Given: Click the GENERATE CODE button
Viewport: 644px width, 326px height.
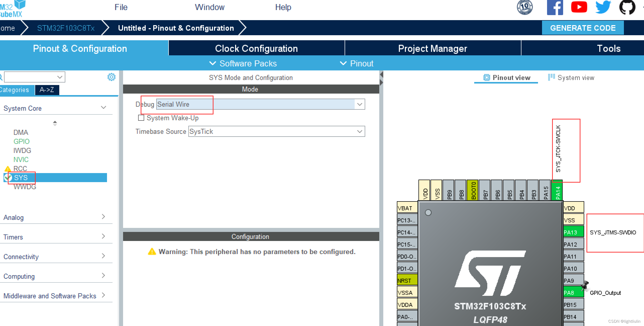Looking at the screenshot, I should click(x=583, y=28).
